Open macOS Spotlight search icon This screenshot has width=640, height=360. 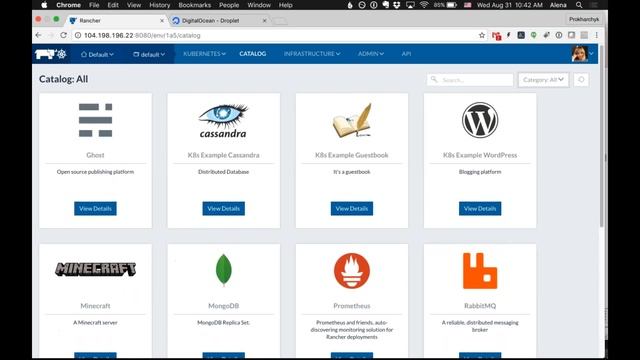(x=579, y=5)
